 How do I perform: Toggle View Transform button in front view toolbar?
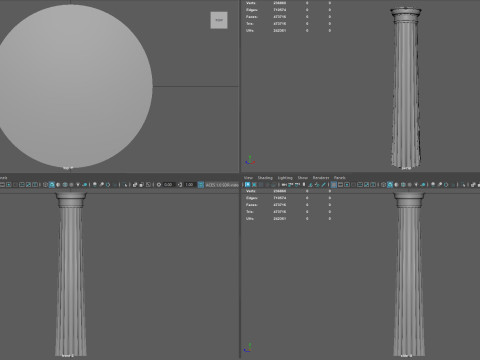(201, 184)
